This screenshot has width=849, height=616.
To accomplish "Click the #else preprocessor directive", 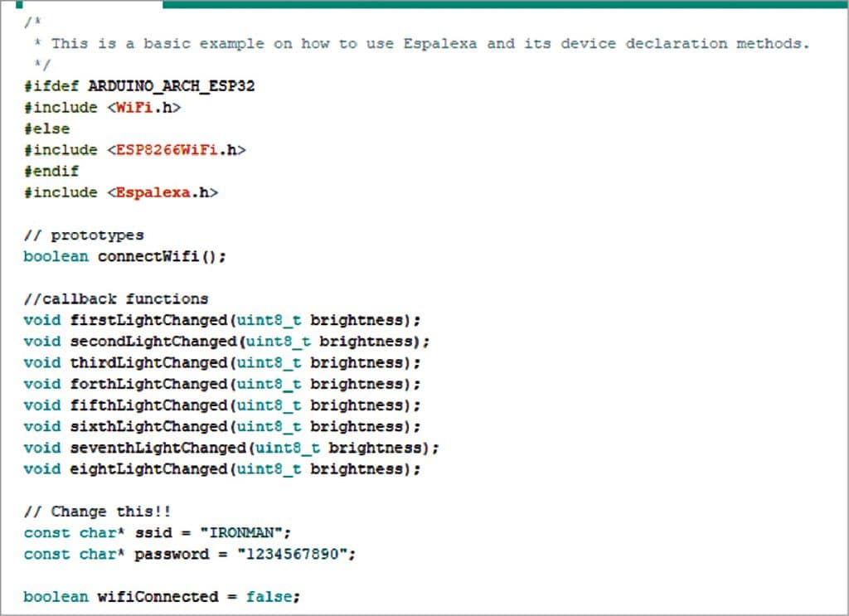I will tap(46, 129).
